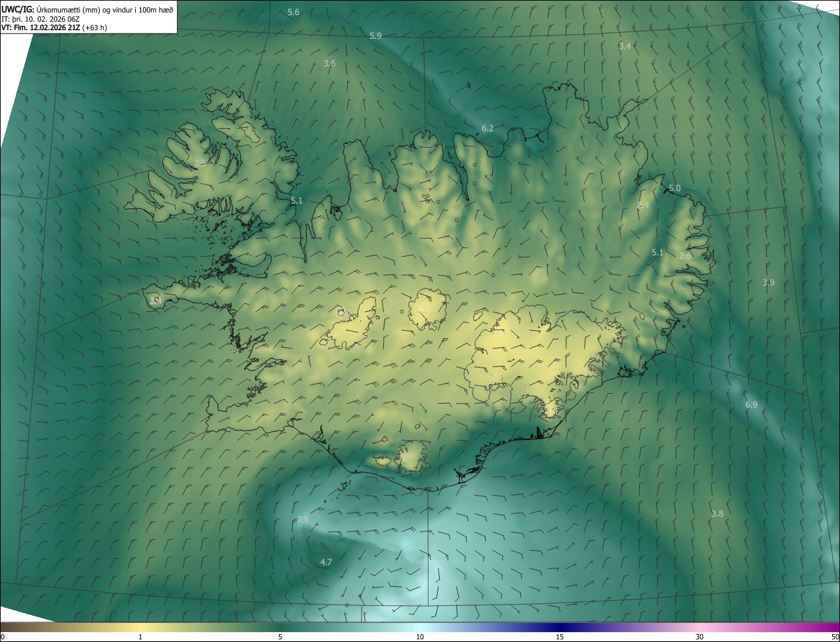The image size is (840, 642).
Task: Click the 3.6 value label on the map
Action: (329, 63)
